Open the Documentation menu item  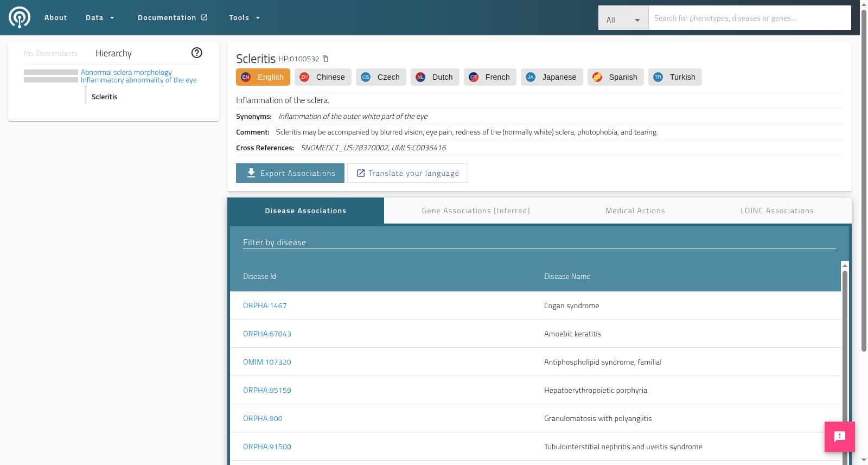pos(173,17)
